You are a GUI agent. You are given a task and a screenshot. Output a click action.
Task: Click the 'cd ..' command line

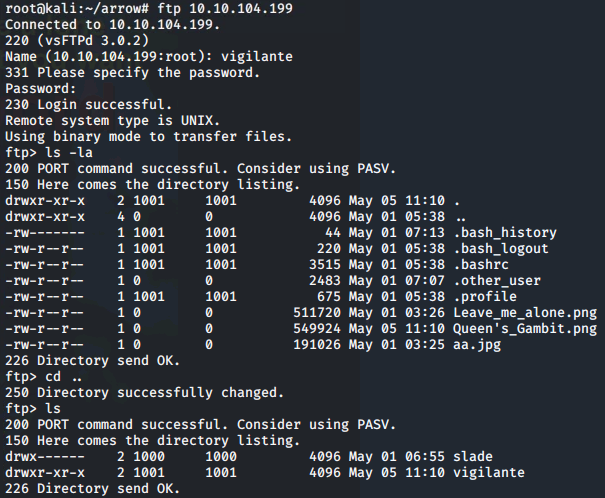click(43, 376)
